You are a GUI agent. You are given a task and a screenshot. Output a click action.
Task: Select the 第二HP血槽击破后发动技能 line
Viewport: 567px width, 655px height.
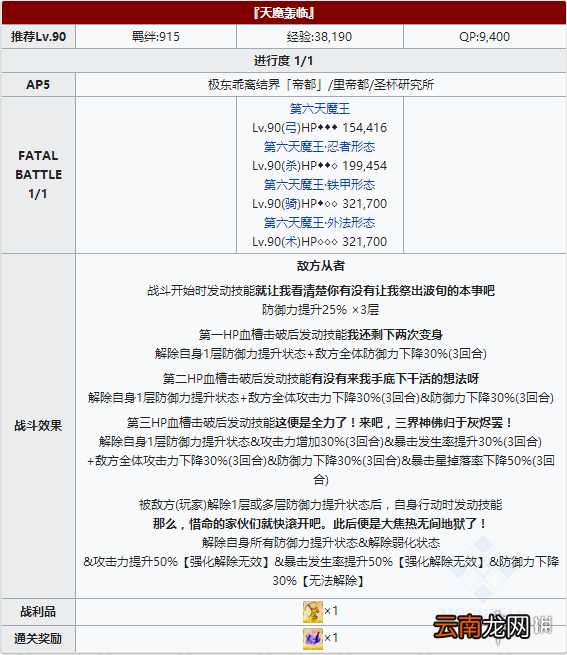(321, 379)
